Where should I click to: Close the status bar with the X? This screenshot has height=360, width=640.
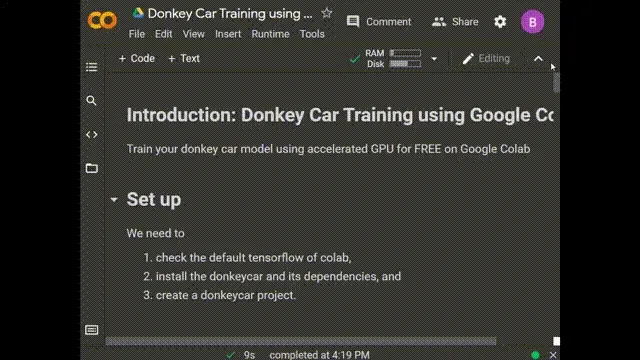coord(553,355)
